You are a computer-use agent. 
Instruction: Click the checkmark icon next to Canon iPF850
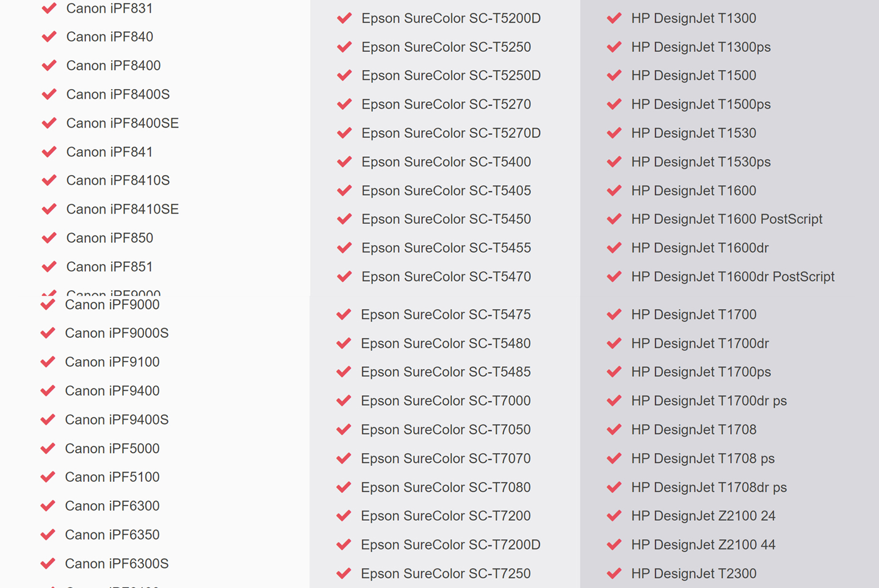coord(49,238)
